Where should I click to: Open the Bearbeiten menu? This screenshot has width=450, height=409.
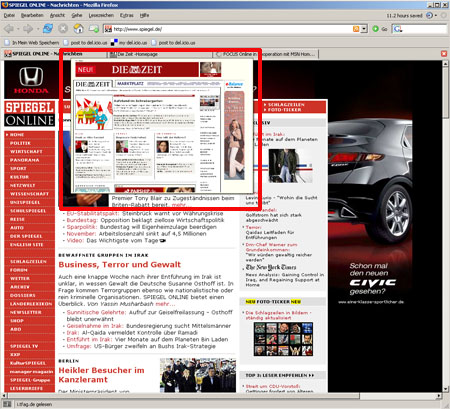click(32, 15)
